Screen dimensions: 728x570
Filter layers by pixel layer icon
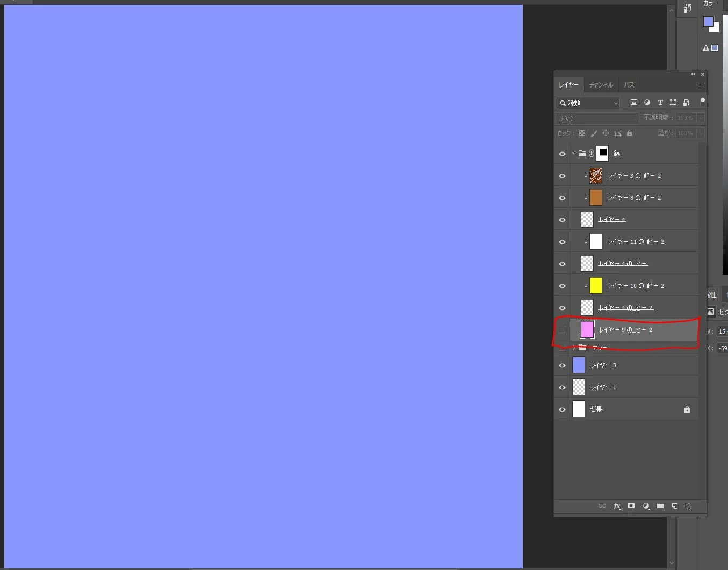click(x=634, y=102)
